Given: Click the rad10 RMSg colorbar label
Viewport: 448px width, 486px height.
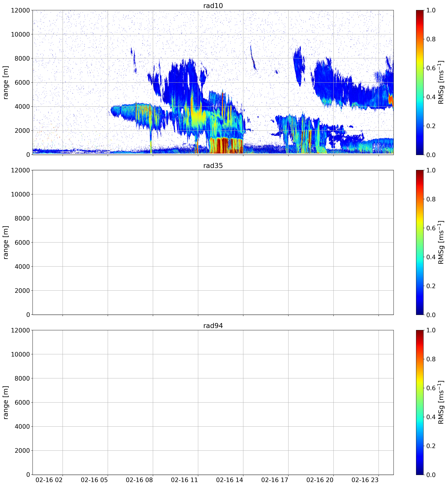Looking at the screenshot, I should (x=441, y=82).
